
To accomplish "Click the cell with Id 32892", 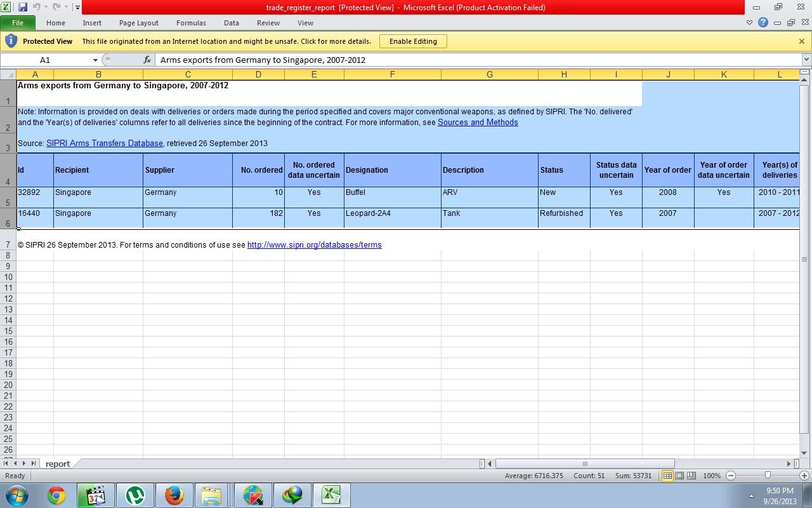I will [x=35, y=197].
